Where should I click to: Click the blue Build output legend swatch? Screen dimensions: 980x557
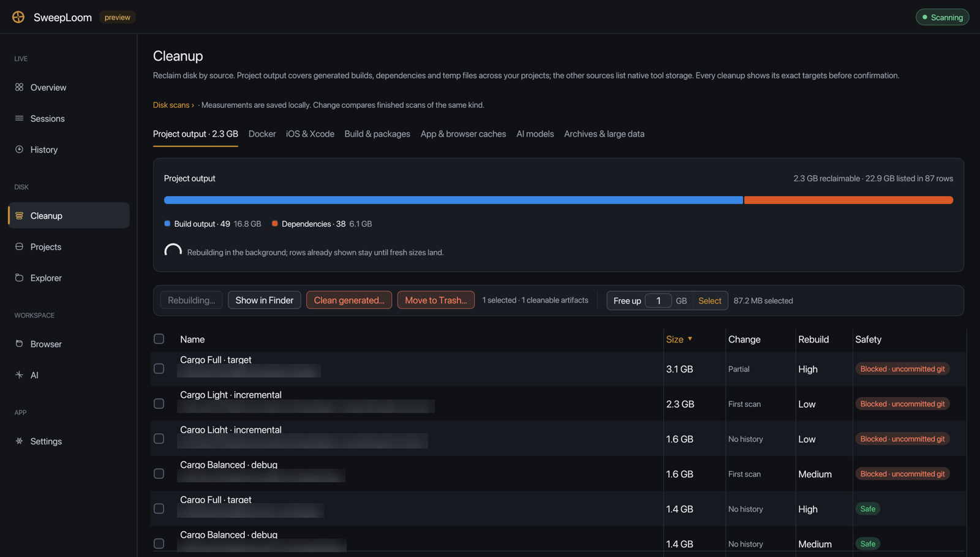167,224
